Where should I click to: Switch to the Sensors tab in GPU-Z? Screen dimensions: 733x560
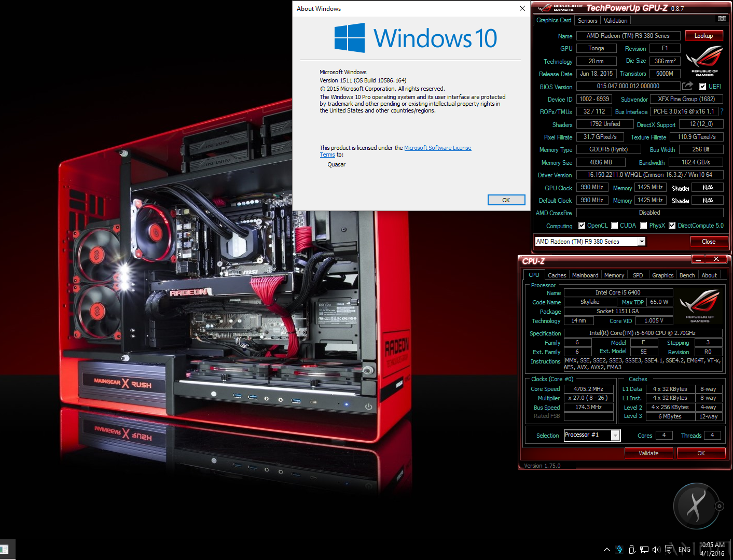click(x=587, y=21)
